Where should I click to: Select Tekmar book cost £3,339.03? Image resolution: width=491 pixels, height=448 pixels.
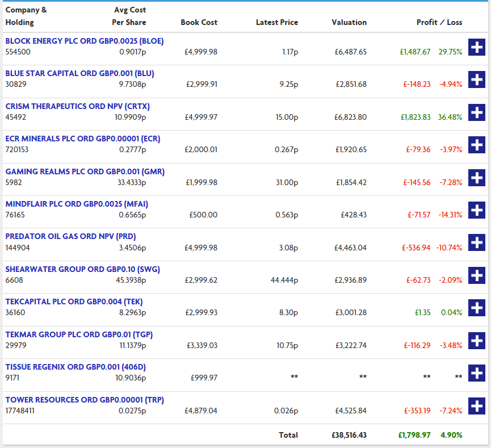202,345
